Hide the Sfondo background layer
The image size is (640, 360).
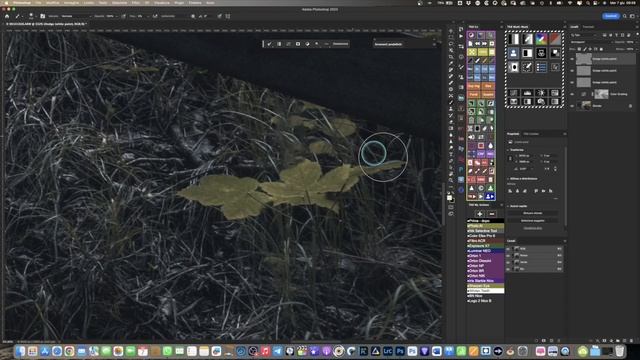click(x=572, y=106)
